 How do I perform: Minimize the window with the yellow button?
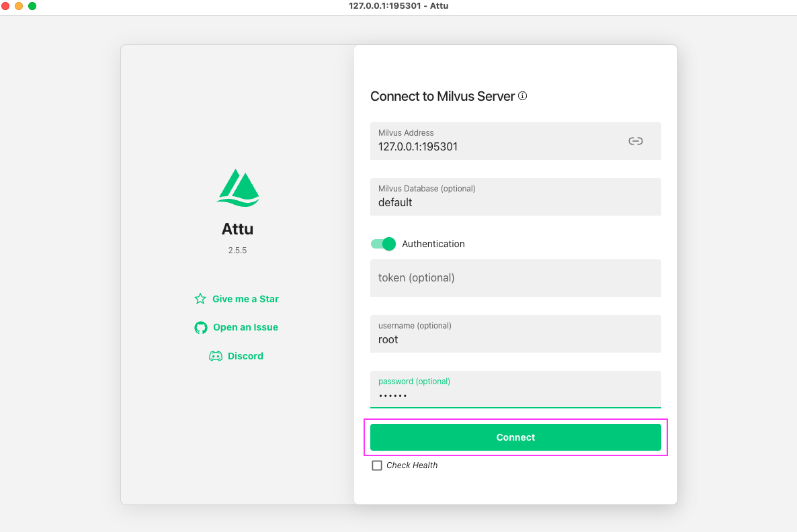click(x=19, y=6)
